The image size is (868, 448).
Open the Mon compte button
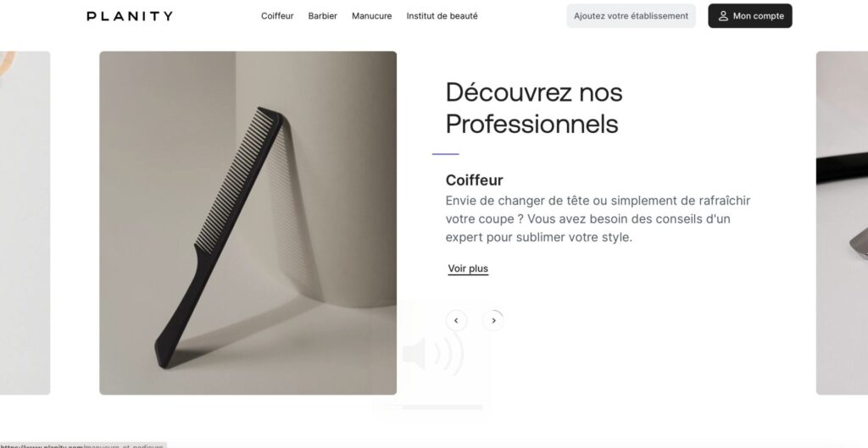750,16
